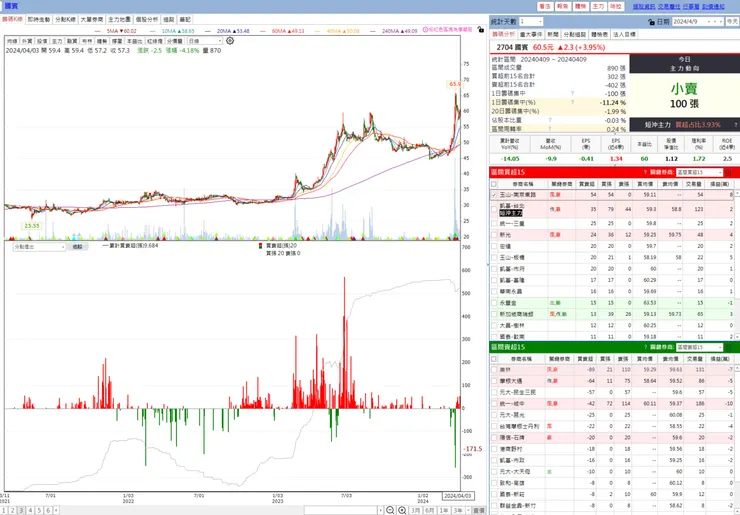Click the pink circled info icon above chart
This screenshot has height=515, width=740.
click(425, 29)
